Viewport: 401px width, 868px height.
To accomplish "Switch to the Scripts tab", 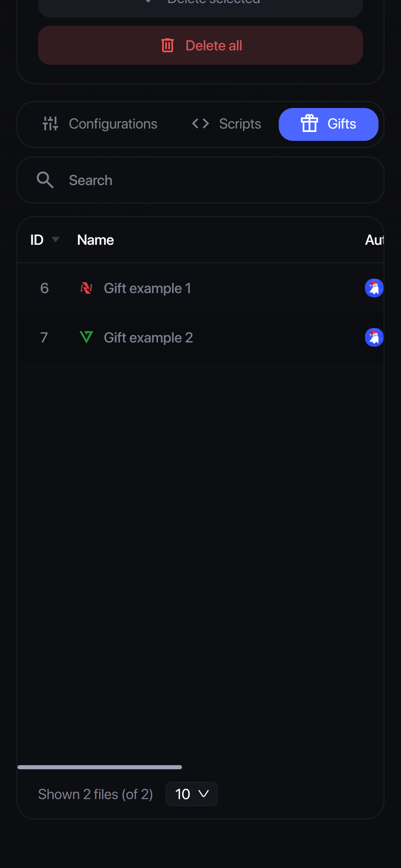I will (240, 124).
